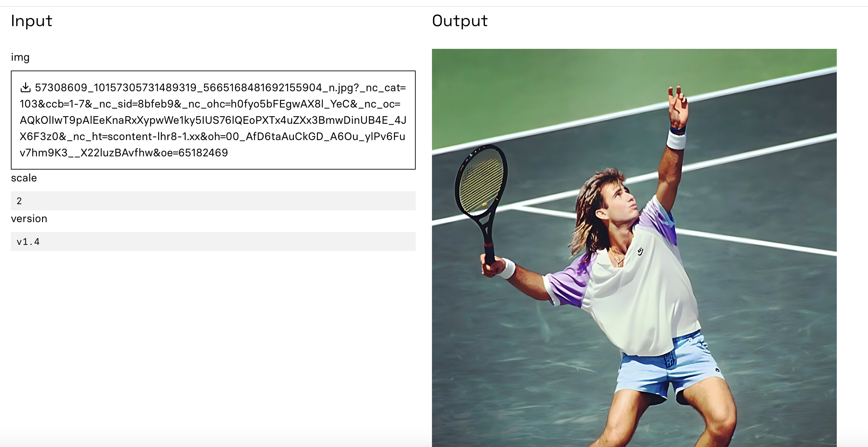Select the version field showing v1.4
Screen dimensions: 868x447
coord(213,241)
